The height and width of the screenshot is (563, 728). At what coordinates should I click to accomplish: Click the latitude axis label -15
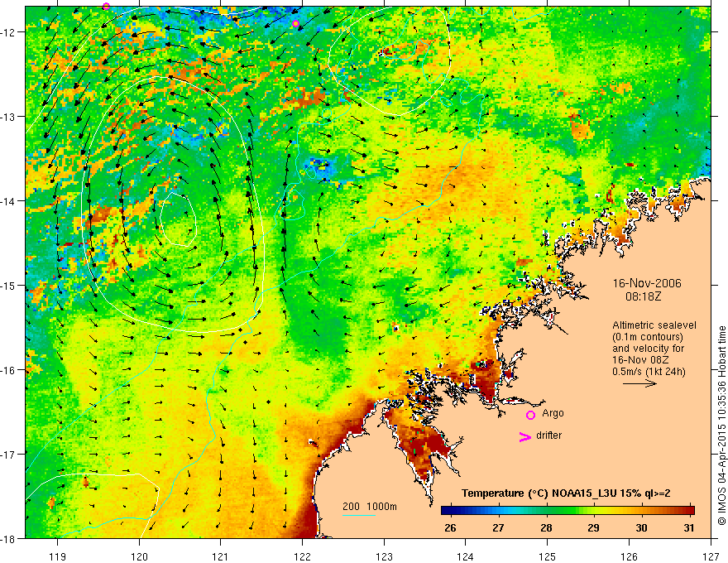[x=8, y=285]
